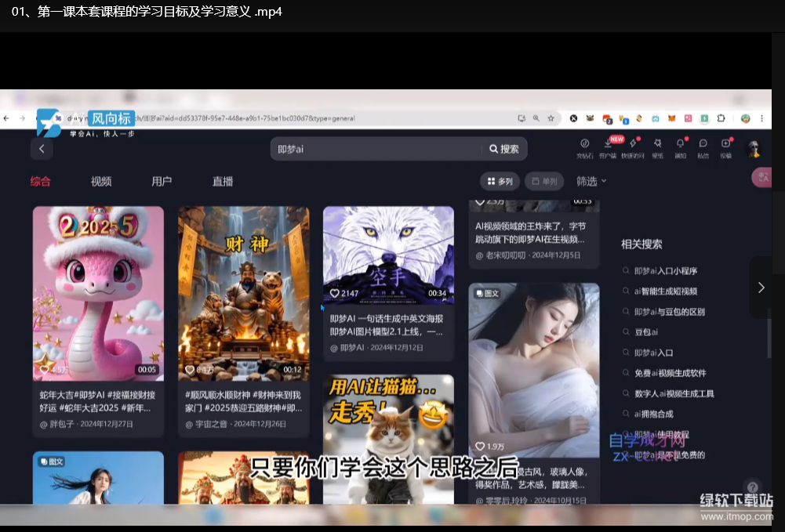
Task: Click the 投稿 upload icon
Action: click(x=725, y=146)
